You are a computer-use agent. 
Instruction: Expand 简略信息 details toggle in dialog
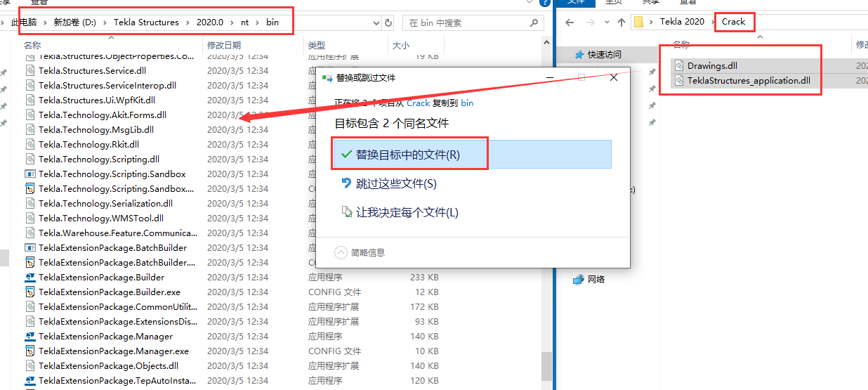(x=360, y=252)
